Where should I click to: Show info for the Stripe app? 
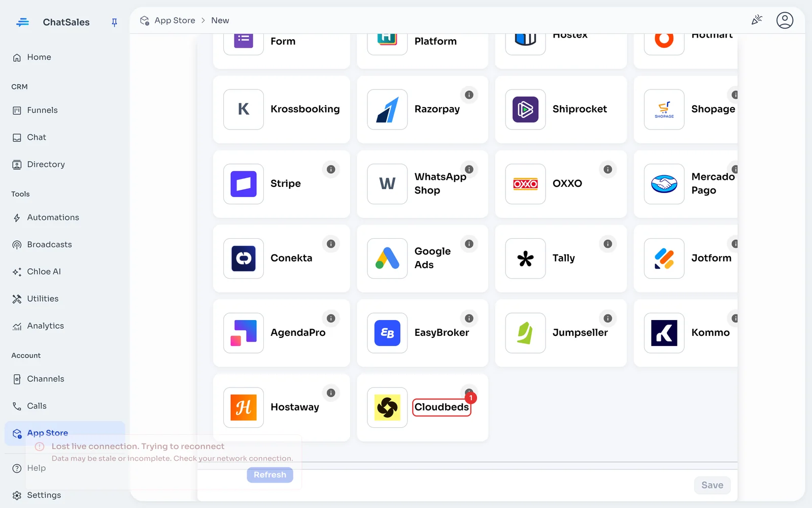(331, 170)
